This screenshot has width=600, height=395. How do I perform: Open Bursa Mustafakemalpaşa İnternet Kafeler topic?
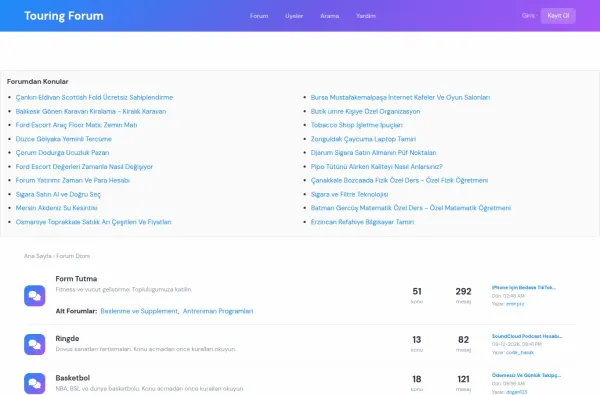[x=400, y=98]
